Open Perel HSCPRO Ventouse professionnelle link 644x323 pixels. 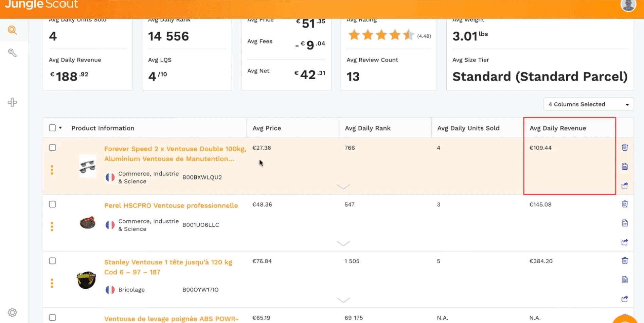171,206
